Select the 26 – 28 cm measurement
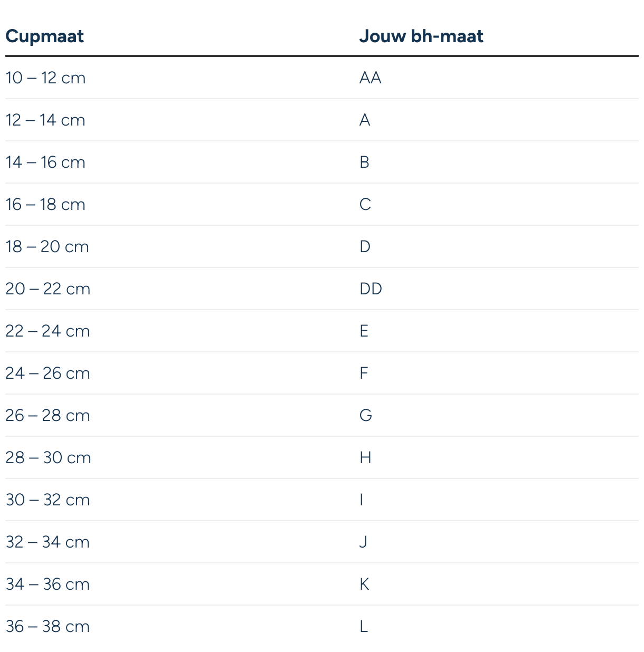Viewport: 644px width, 652px height. tap(48, 416)
